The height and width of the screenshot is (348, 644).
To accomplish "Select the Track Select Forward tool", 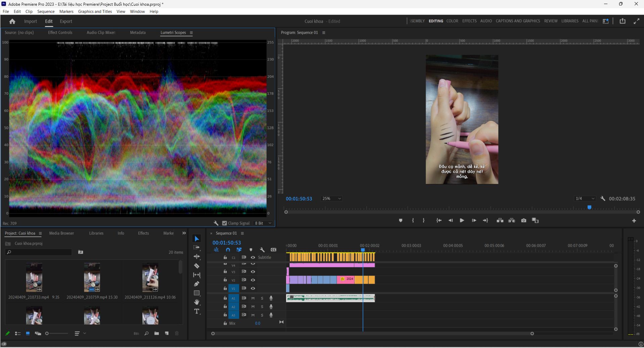I will click(197, 247).
